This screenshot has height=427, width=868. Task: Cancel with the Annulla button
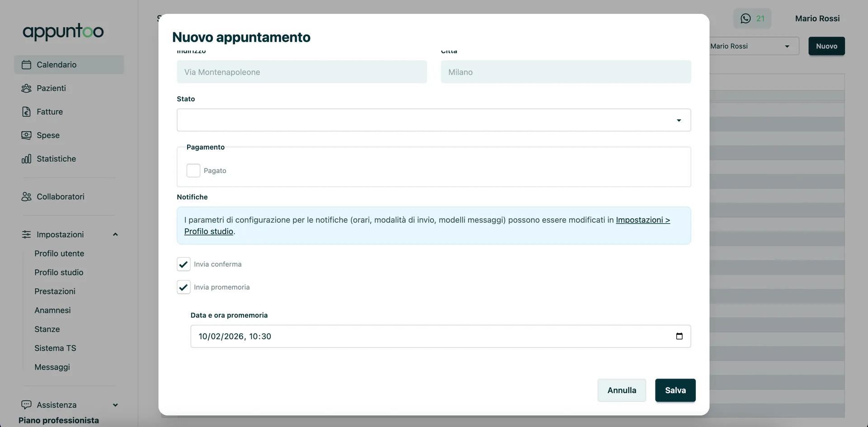(x=622, y=390)
